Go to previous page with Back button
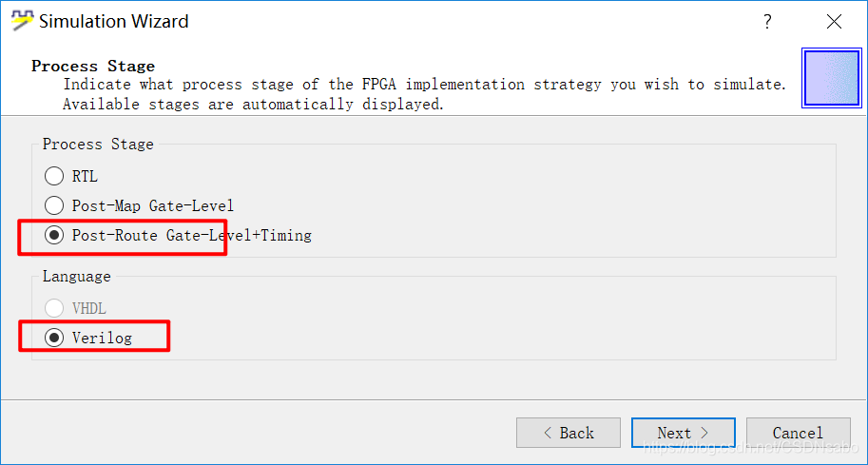The image size is (868, 465). (568, 433)
